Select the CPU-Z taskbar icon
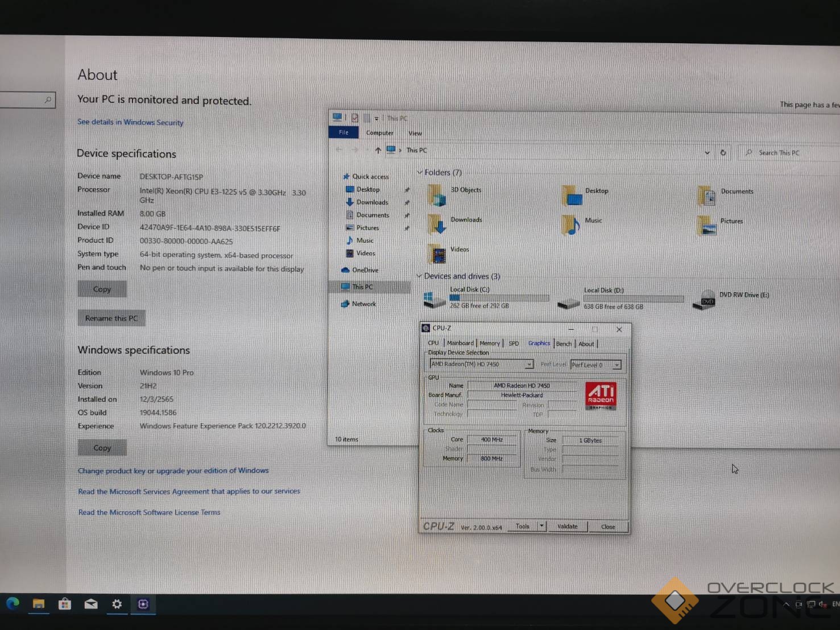The width and height of the screenshot is (840, 630). 143,604
